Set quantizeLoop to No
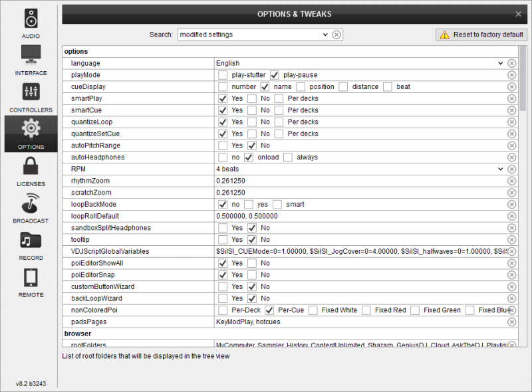Image resolution: width=532 pixels, height=392 pixels. 252,122
